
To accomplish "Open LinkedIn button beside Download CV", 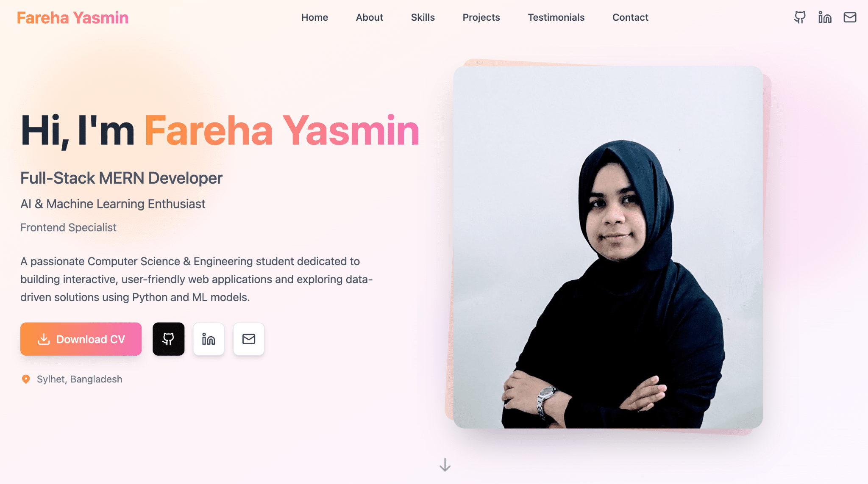I will click(209, 339).
